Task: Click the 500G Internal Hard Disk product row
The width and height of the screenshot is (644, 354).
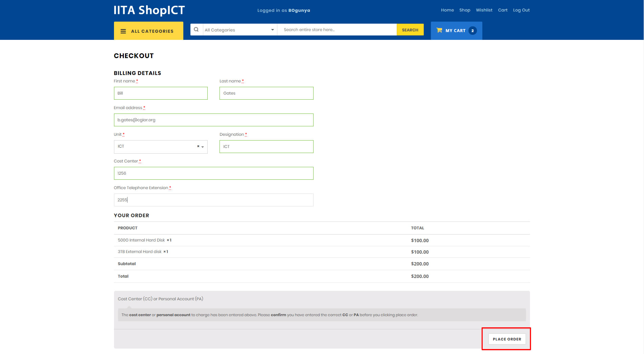Action: point(322,240)
